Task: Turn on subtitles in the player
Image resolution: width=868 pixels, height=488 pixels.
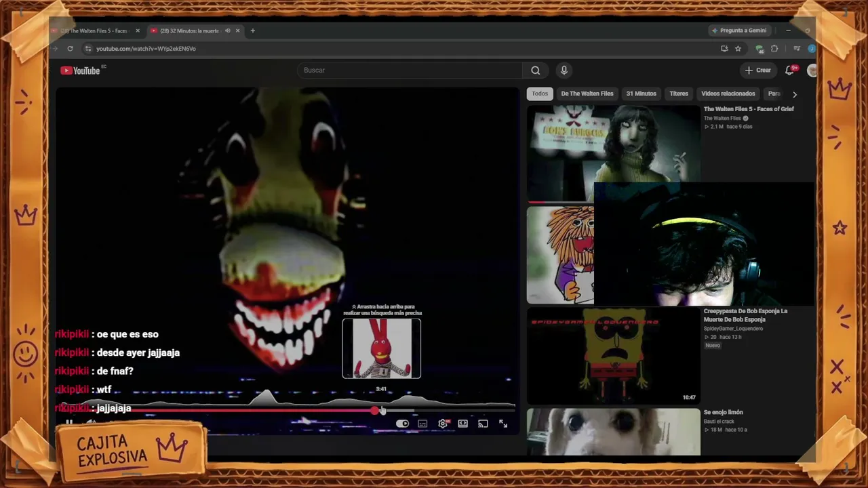Action: [422, 424]
